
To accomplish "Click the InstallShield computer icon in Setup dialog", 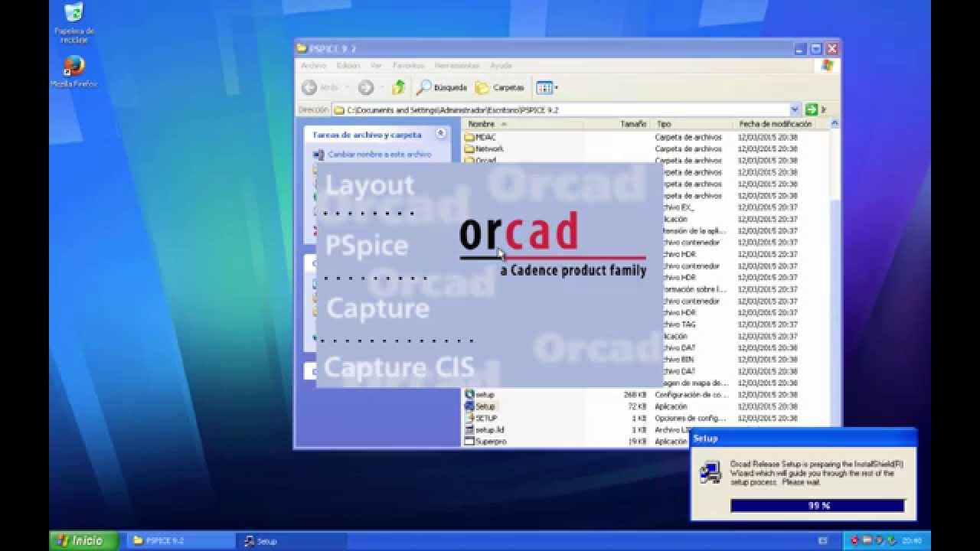I will point(710,472).
